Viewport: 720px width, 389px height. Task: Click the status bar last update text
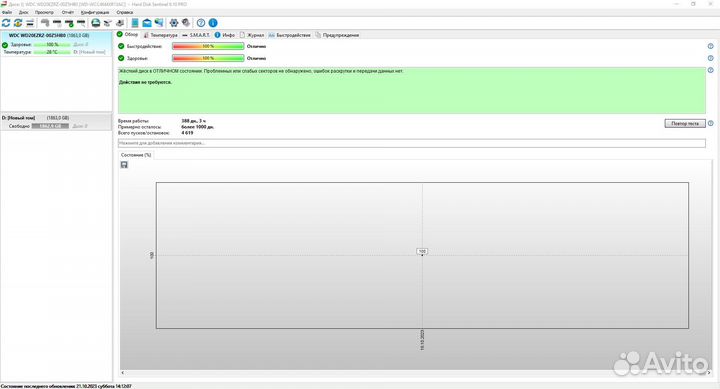[66, 386]
